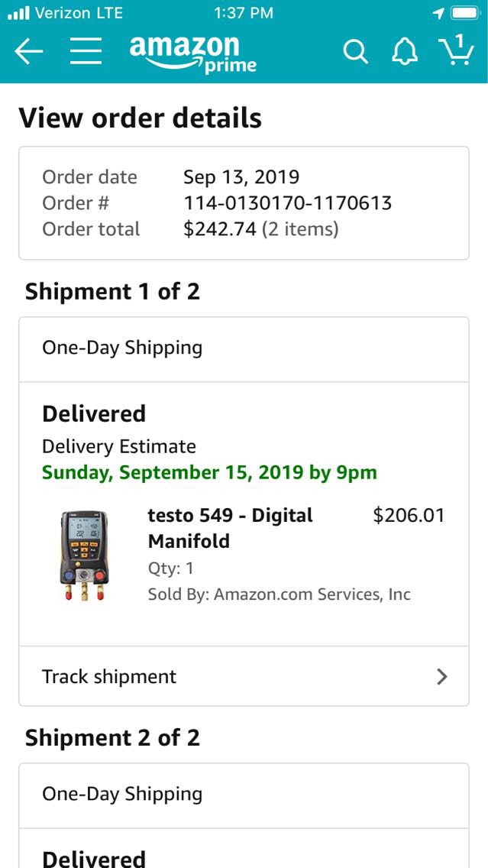Open notifications bell icon
This screenshot has width=488, height=868.
[405, 51]
